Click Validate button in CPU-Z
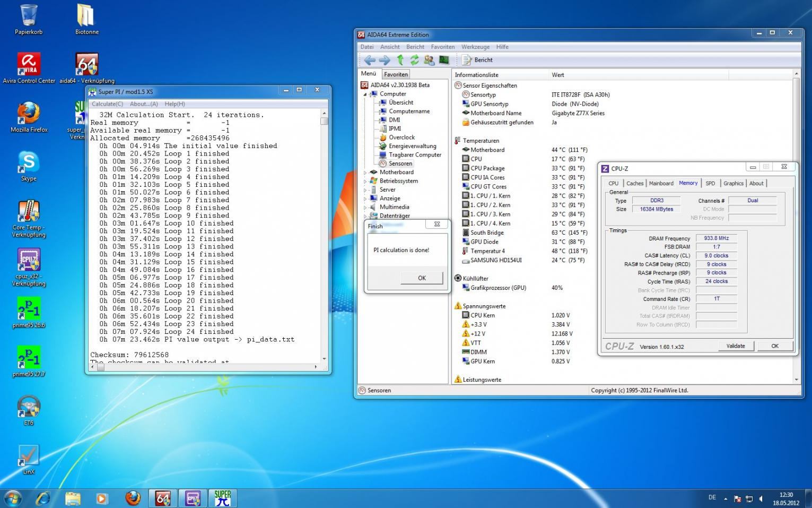Image resolution: width=812 pixels, height=508 pixels. coord(735,346)
